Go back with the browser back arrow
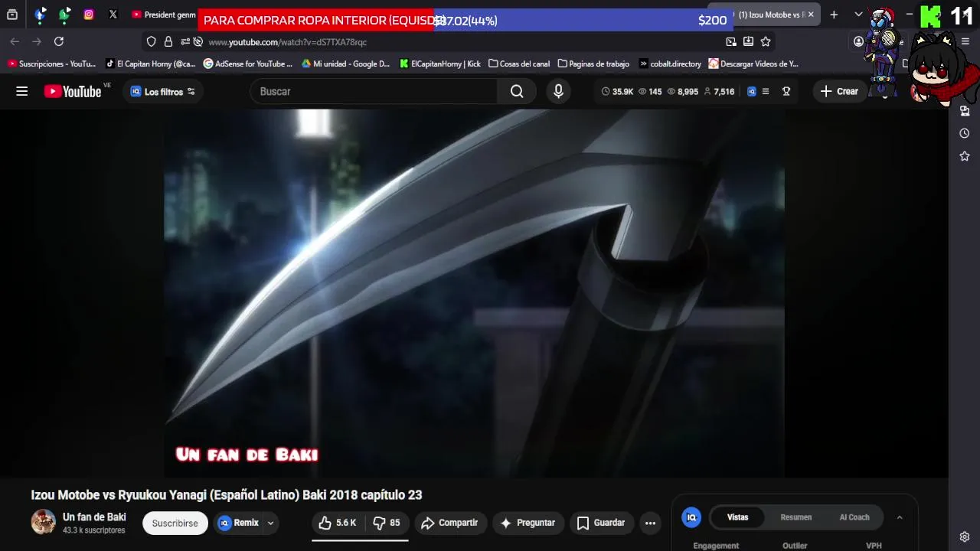 15,41
